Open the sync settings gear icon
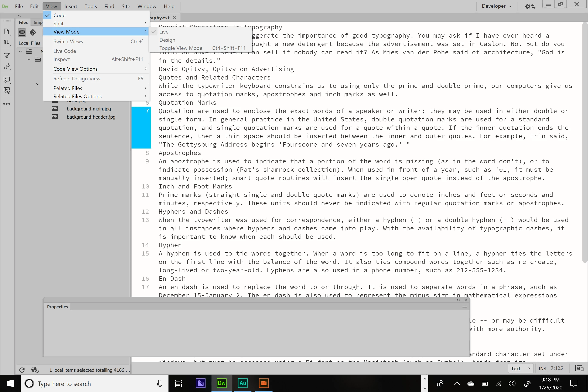 [x=530, y=6]
